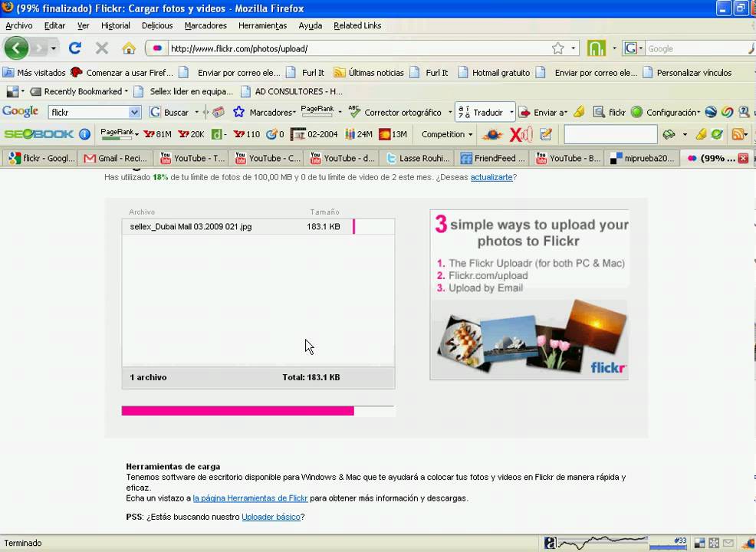The height and width of the screenshot is (552, 756).
Task: Stop loading with the X icon
Action: click(x=102, y=48)
